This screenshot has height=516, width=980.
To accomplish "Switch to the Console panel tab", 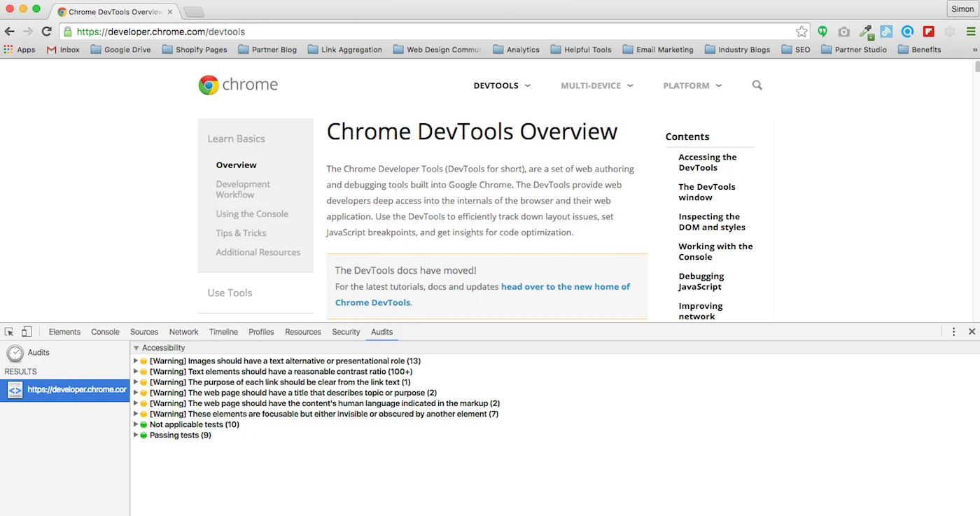I will coord(105,331).
